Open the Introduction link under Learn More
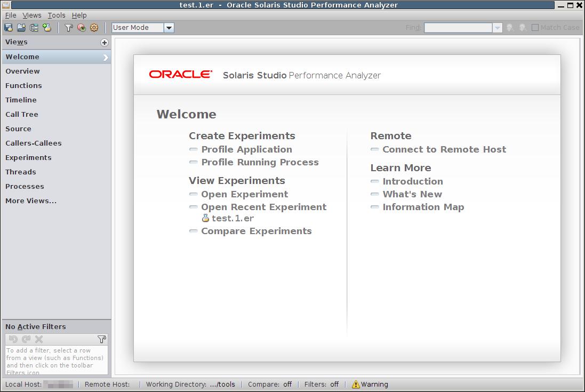 tap(413, 182)
